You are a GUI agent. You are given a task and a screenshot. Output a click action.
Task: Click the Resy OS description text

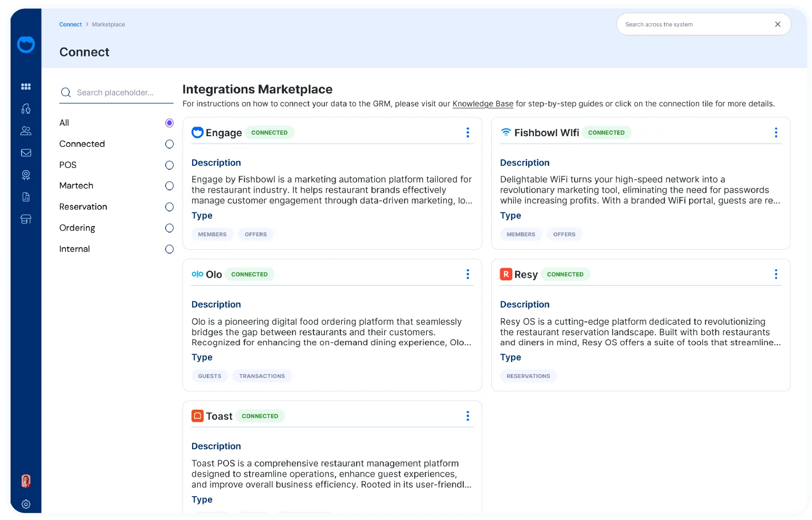641,332
